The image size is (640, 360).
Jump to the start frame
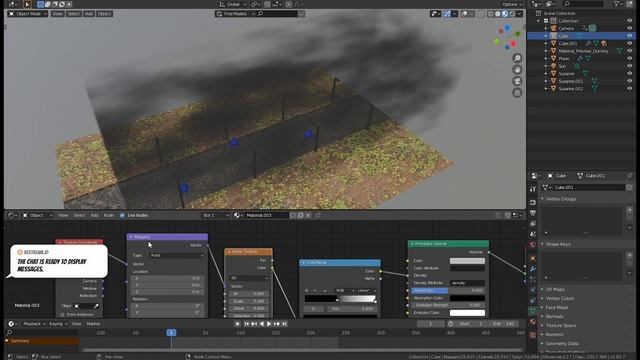pos(247,324)
